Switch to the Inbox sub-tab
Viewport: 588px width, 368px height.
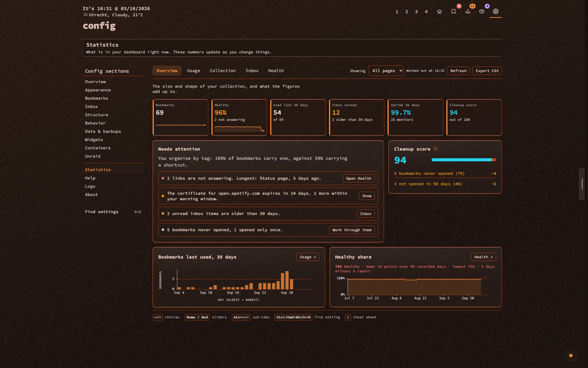(x=252, y=71)
